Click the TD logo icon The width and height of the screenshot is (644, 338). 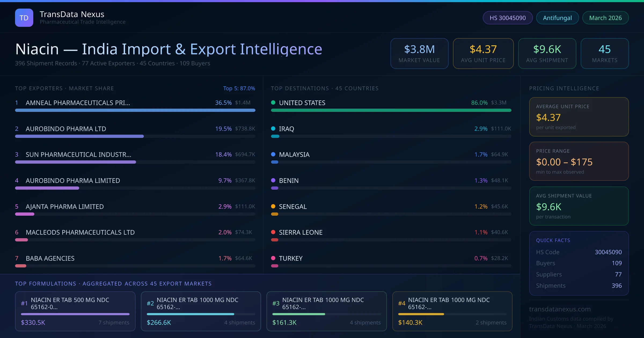point(24,17)
